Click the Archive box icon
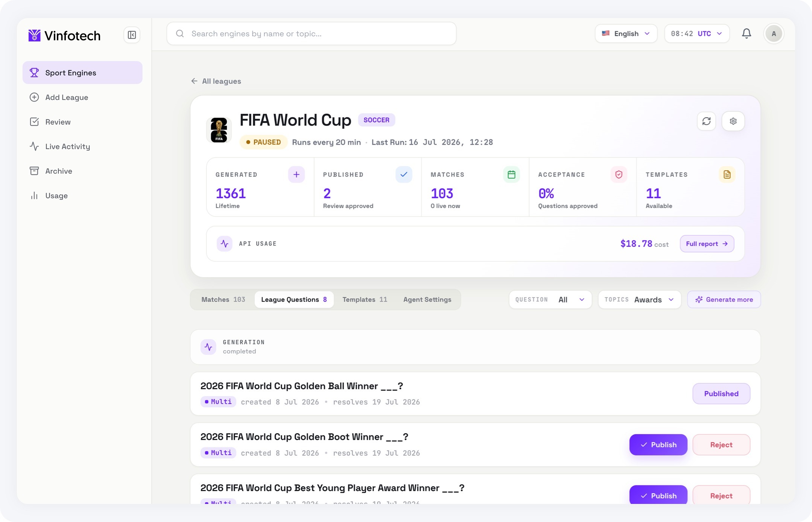The image size is (812, 522). pos(34,171)
